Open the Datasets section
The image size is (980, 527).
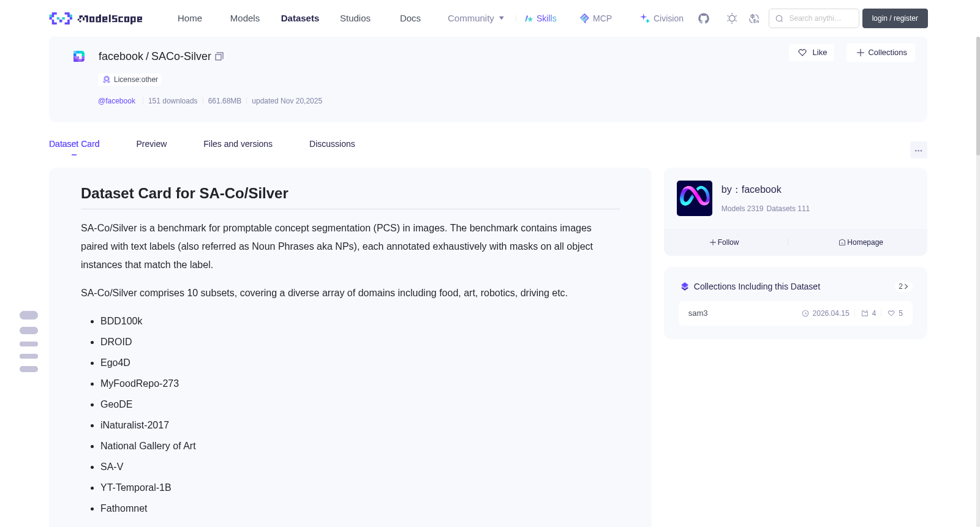(x=300, y=18)
